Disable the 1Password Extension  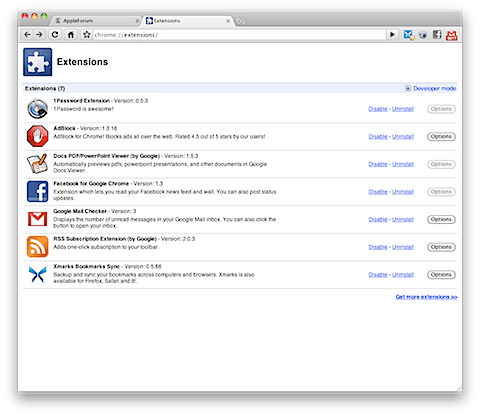point(378,109)
